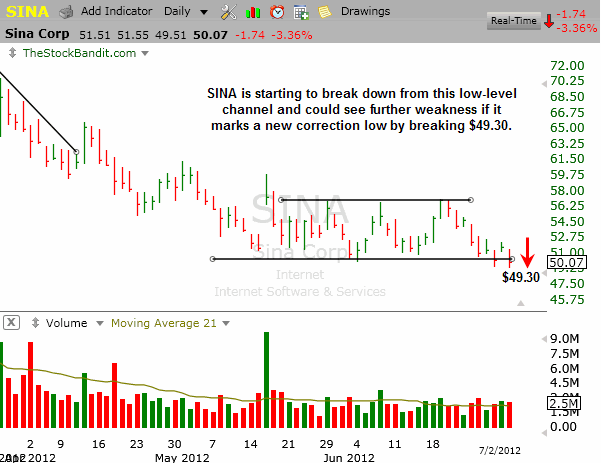Image resolution: width=601 pixels, height=463 pixels.
Task: Click the alarm clock alert icon
Action: 277,12
